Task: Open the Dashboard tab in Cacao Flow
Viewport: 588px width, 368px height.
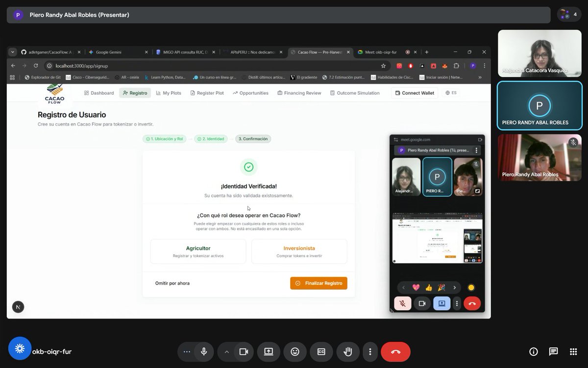Action: coord(99,93)
